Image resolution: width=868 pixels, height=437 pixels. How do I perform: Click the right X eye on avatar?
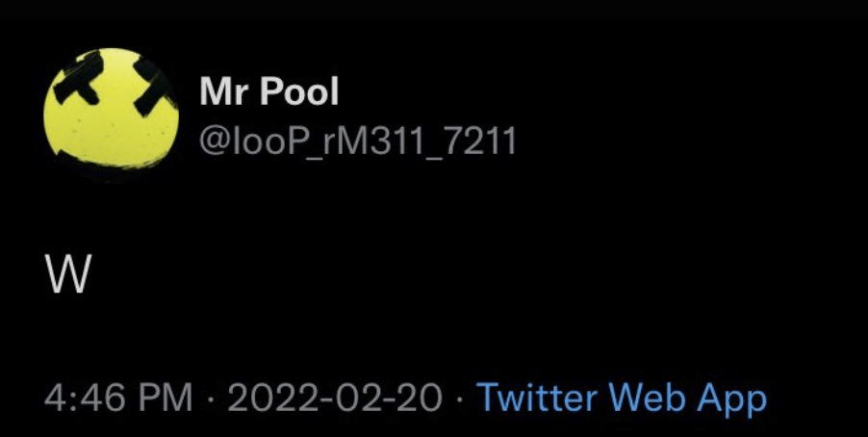[x=154, y=87]
